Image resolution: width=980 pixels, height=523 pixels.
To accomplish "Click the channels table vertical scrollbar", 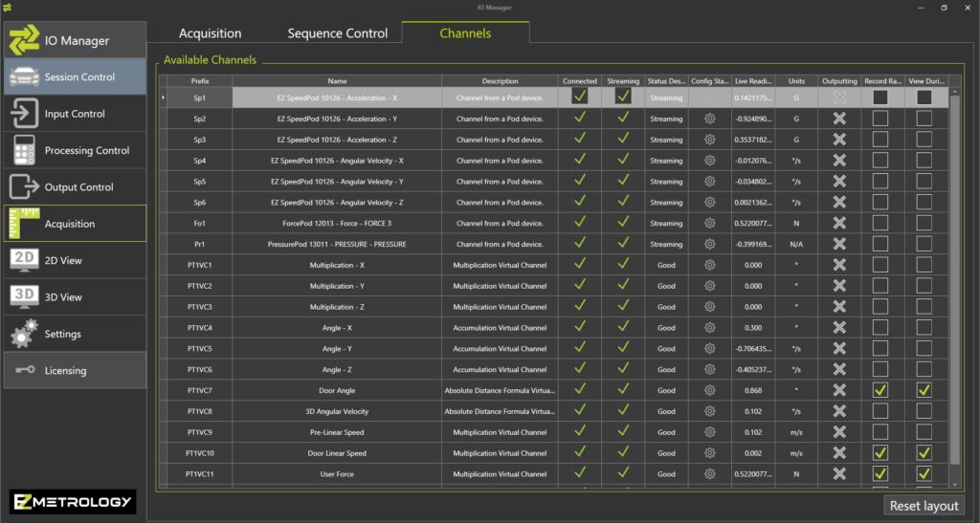I will (954, 287).
